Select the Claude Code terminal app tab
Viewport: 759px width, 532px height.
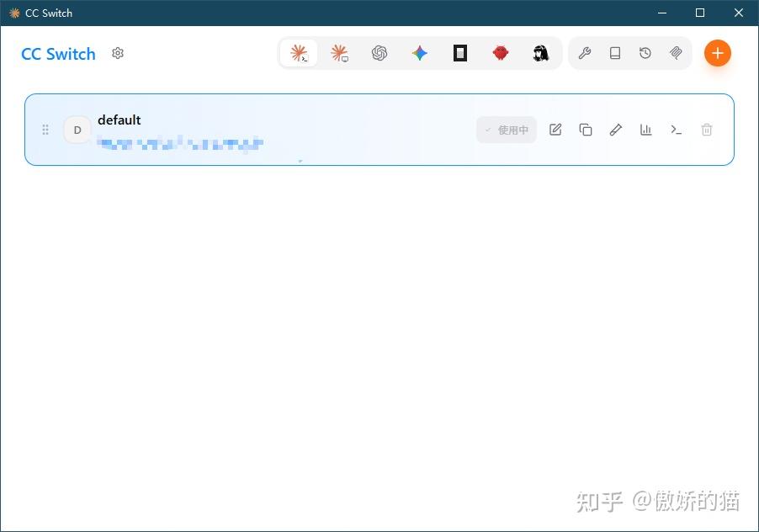tap(299, 53)
